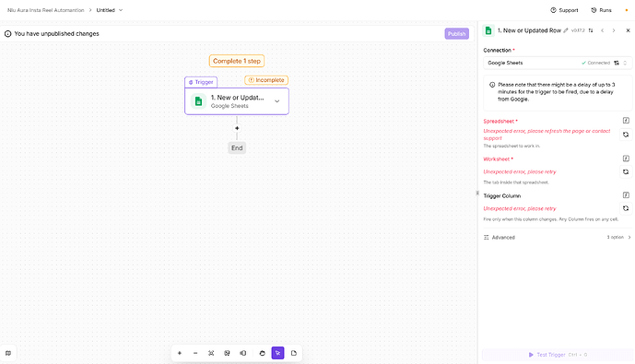Expand the Advanced options section
Viewport: 635px width, 364px height.
tap(558, 237)
